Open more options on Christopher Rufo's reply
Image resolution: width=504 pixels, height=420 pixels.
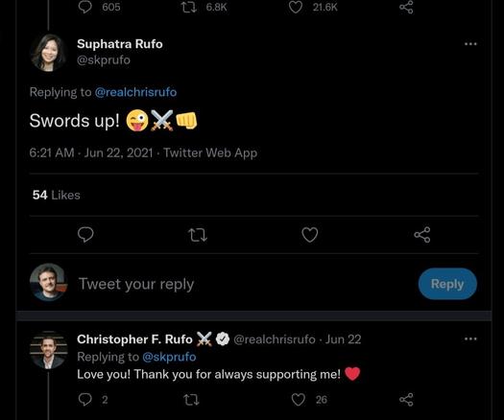pyautogui.click(x=470, y=338)
